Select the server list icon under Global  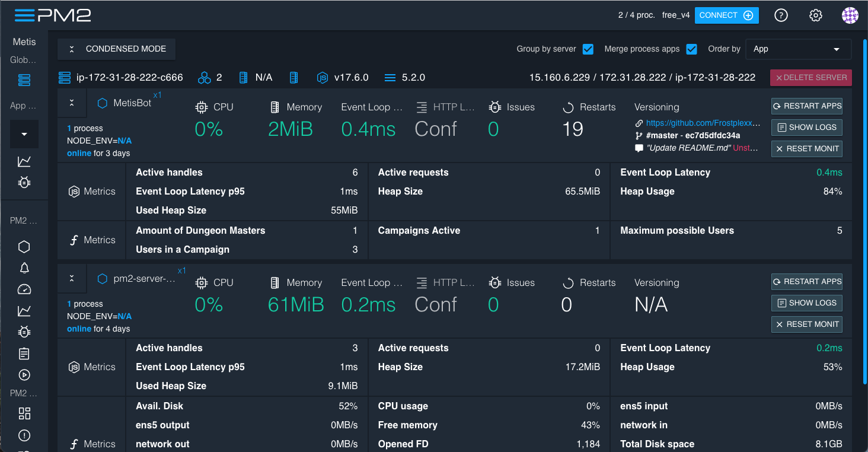coord(24,79)
